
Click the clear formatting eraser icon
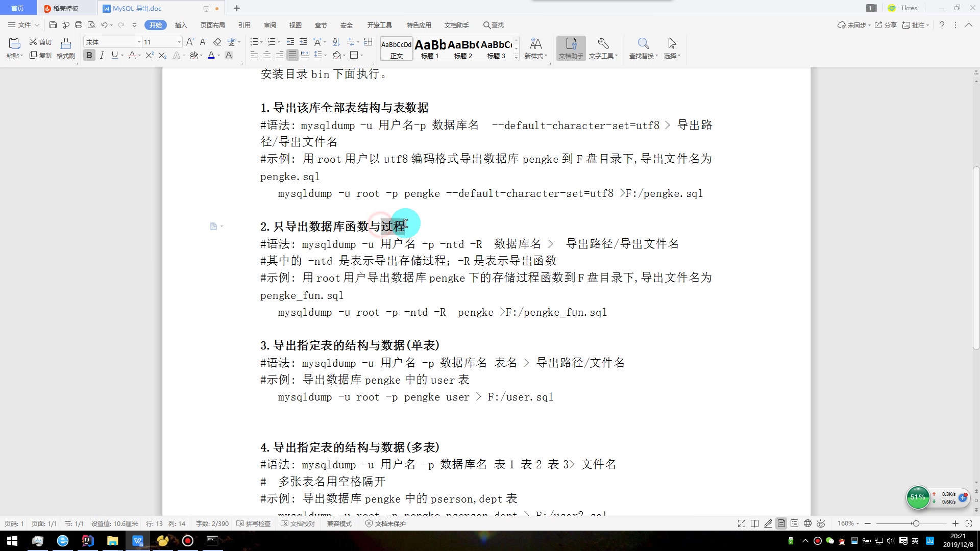(x=217, y=42)
